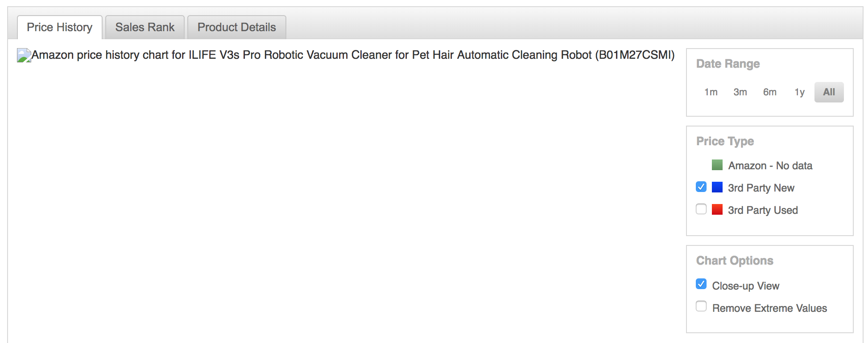The height and width of the screenshot is (343, 868).
Task: Click the broken chart image icon
Action: coord(24,55)
